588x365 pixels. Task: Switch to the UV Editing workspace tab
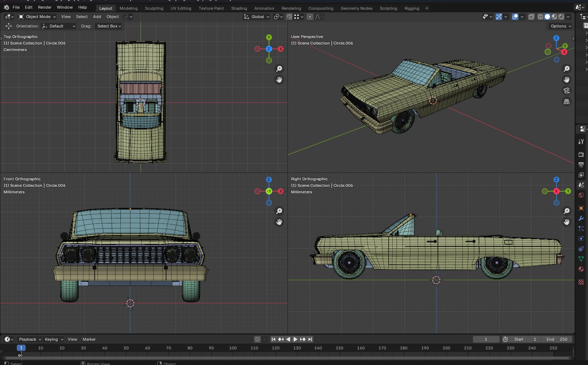click(x=181, y=8)
